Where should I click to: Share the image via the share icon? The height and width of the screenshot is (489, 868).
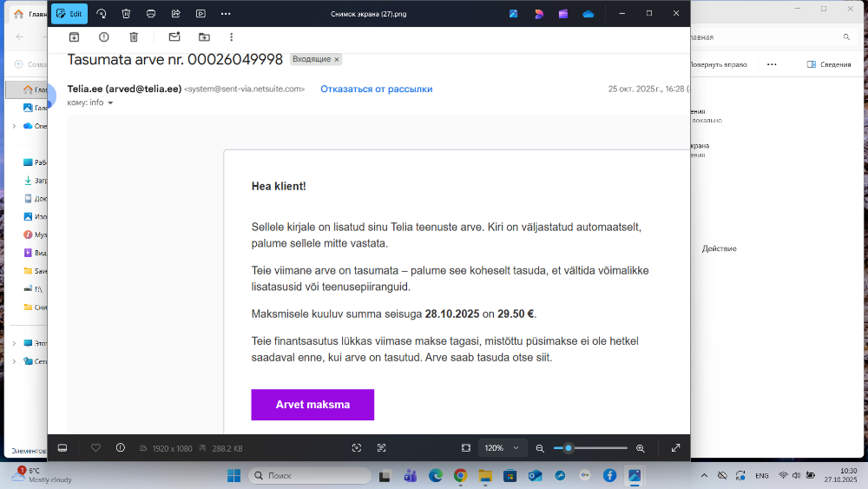(176, 14)
